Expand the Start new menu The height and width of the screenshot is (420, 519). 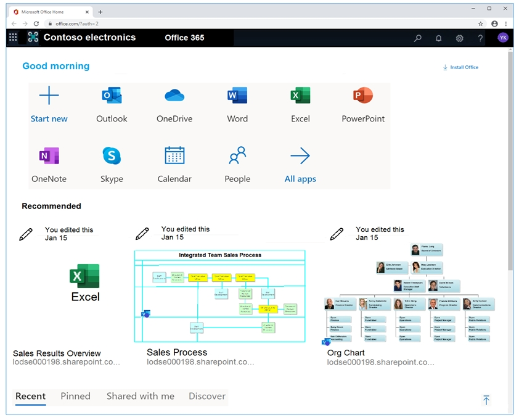pos(49,97)
